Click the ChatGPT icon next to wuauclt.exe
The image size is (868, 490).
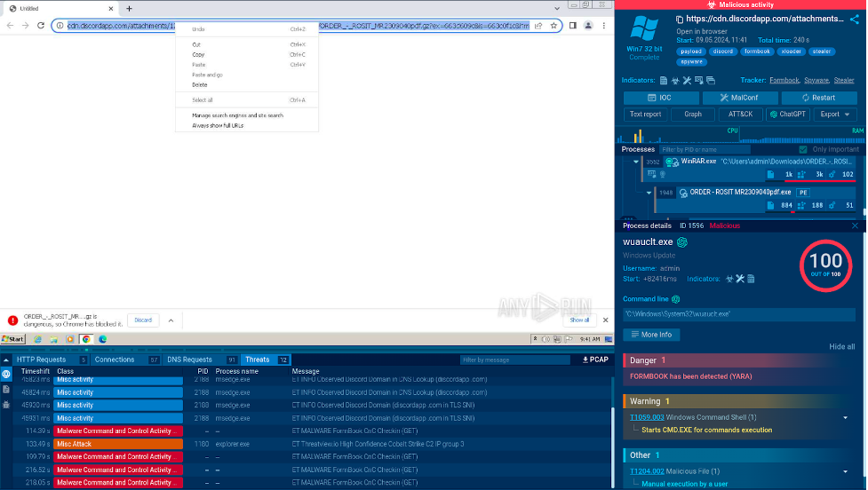(682, 242)
